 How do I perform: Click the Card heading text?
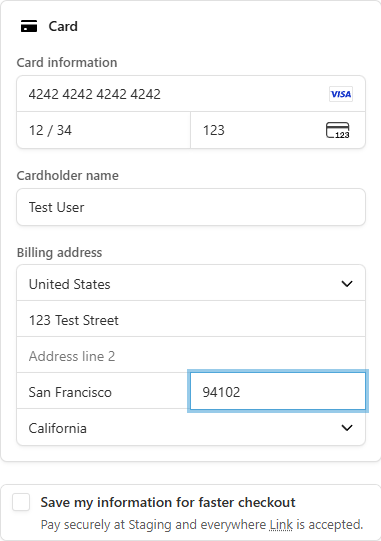point(63,26)
